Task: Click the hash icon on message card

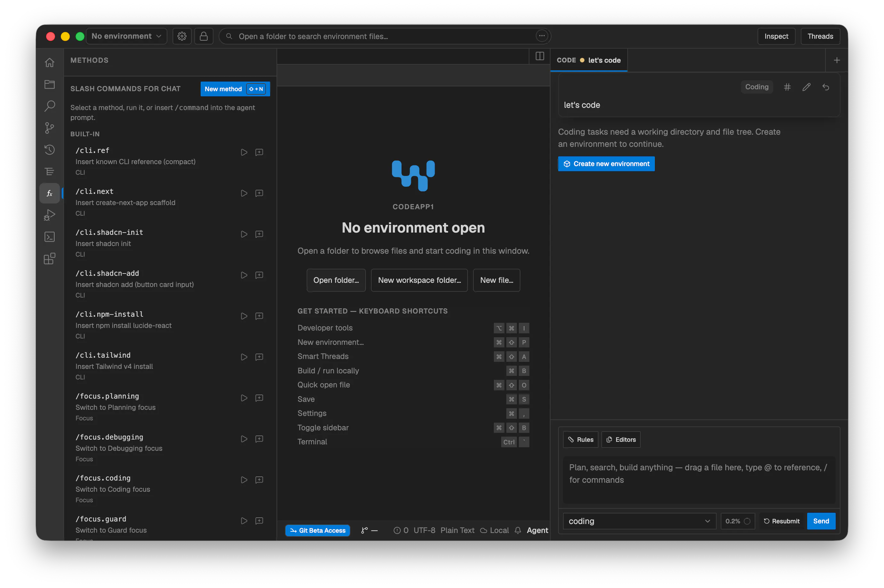Action: (x=787, y=87)
